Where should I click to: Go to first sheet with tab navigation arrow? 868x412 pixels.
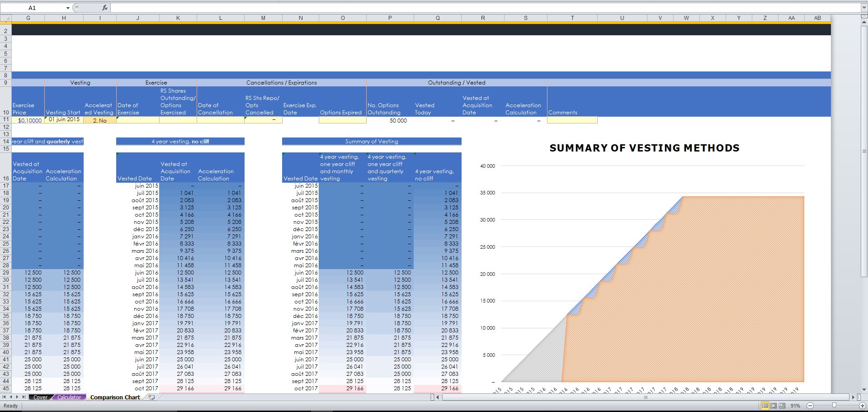click(5, 397)
